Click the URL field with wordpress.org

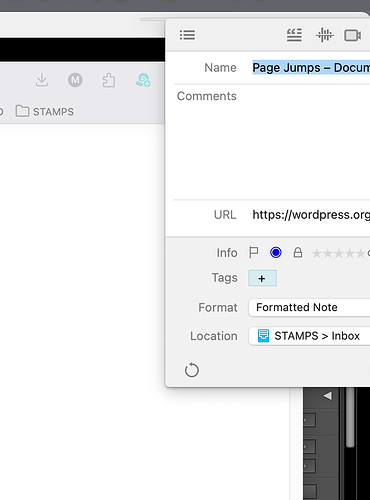point(311,215)
